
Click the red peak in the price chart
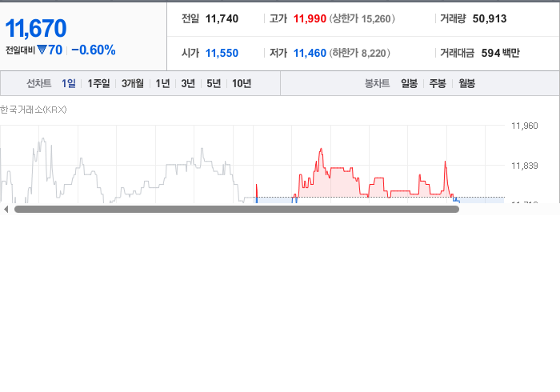(321, 150)
